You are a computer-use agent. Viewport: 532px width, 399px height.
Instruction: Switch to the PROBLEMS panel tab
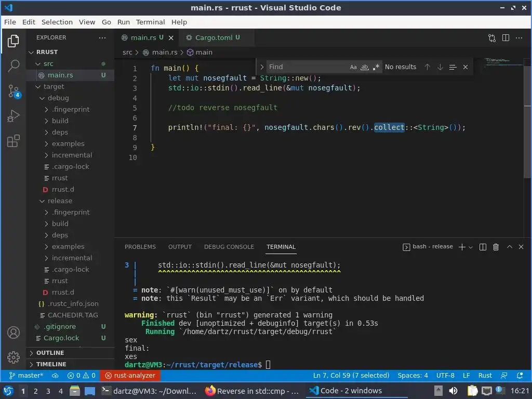tap(140, 247)
